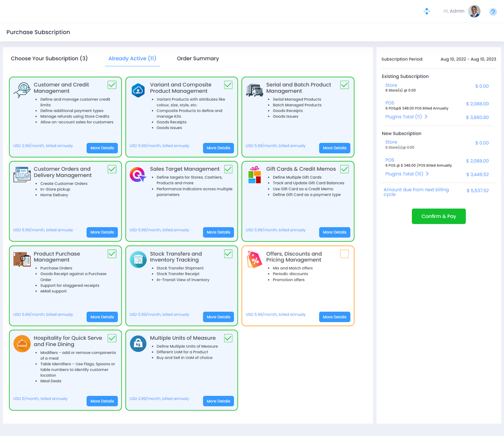504x436 pixels.
Task: Switch to Choose Your Subscription tab
Action: pos(49,59)
